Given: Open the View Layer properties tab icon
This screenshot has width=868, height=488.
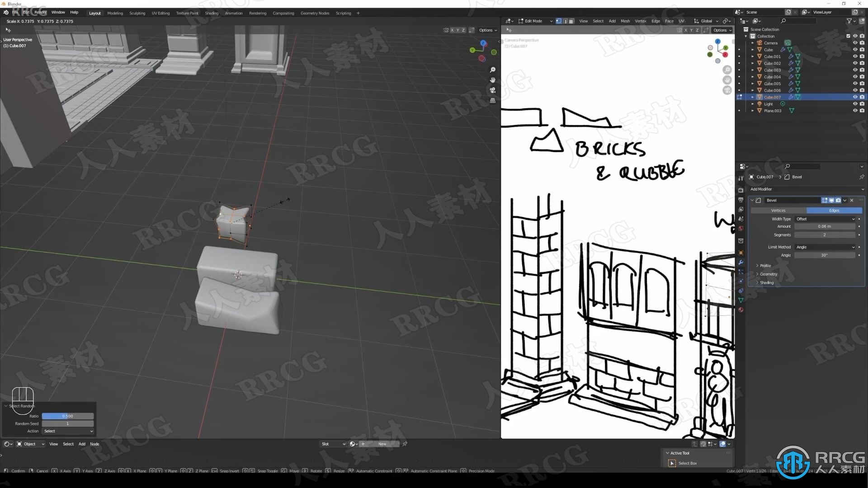Looking at the screenshot, I should pos(741,209).
